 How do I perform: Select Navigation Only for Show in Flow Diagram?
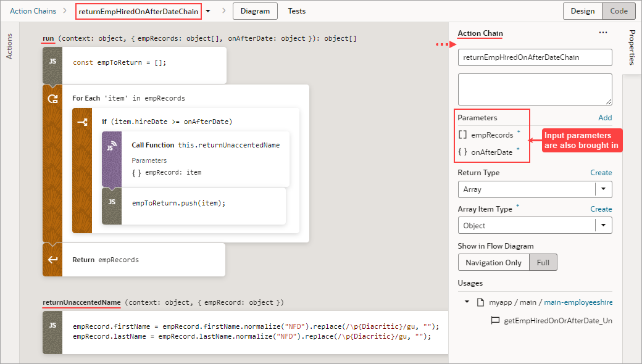pyautogui.click(x=493, y=262)
